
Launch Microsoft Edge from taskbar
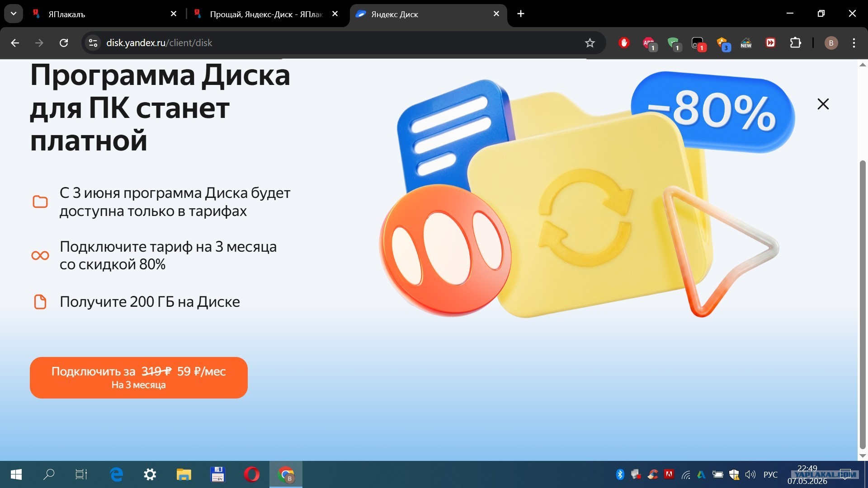(117, 474)
